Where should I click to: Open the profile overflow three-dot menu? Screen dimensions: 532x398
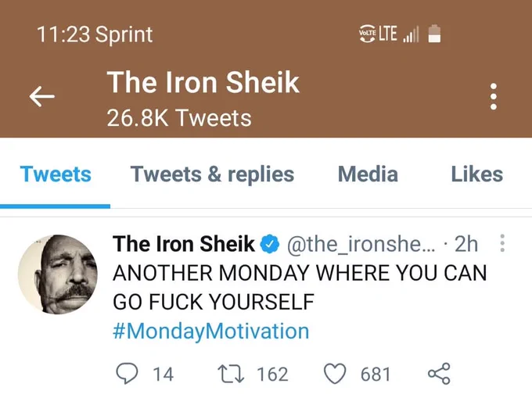pos(494,96)
